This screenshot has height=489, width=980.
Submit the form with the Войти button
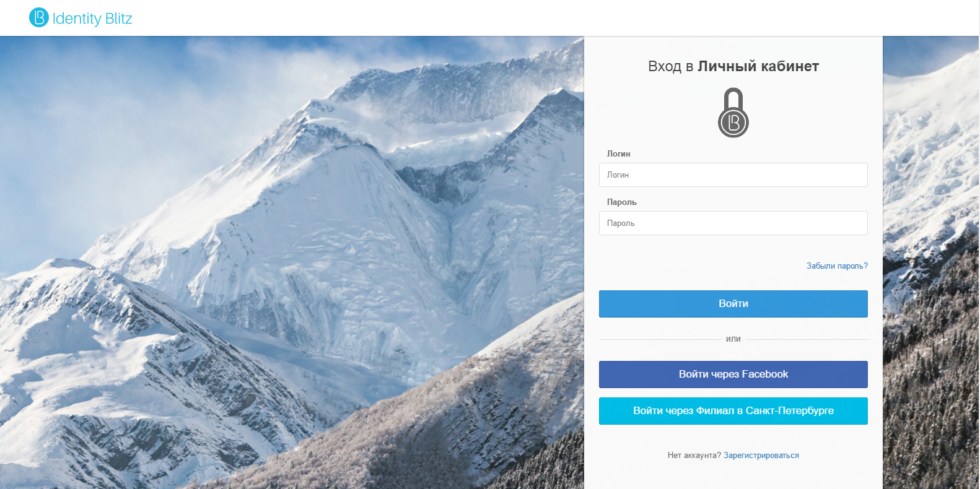click(x=733, y=304)
